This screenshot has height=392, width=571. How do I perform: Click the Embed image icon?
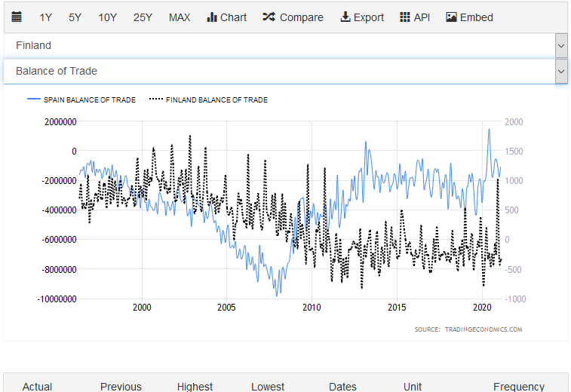(452, 17)
